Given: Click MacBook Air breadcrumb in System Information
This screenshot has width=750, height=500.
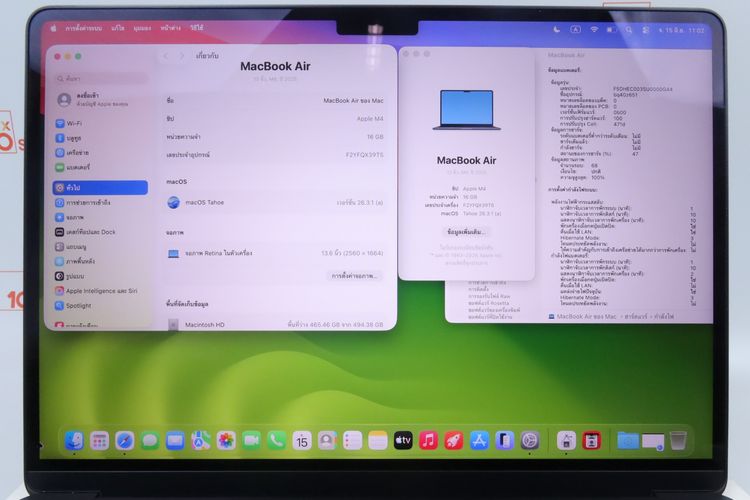Looking at the screenshot, I should click(x=582, y=316).
